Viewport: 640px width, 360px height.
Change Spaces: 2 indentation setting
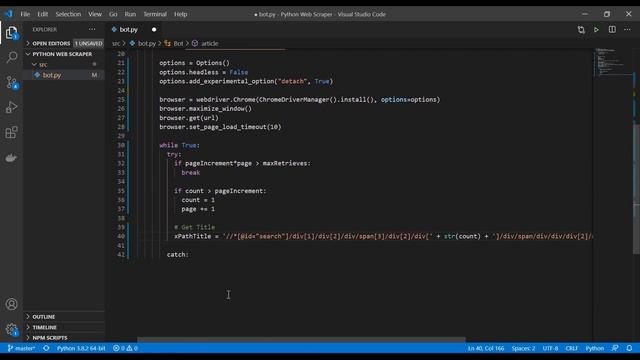523,348
